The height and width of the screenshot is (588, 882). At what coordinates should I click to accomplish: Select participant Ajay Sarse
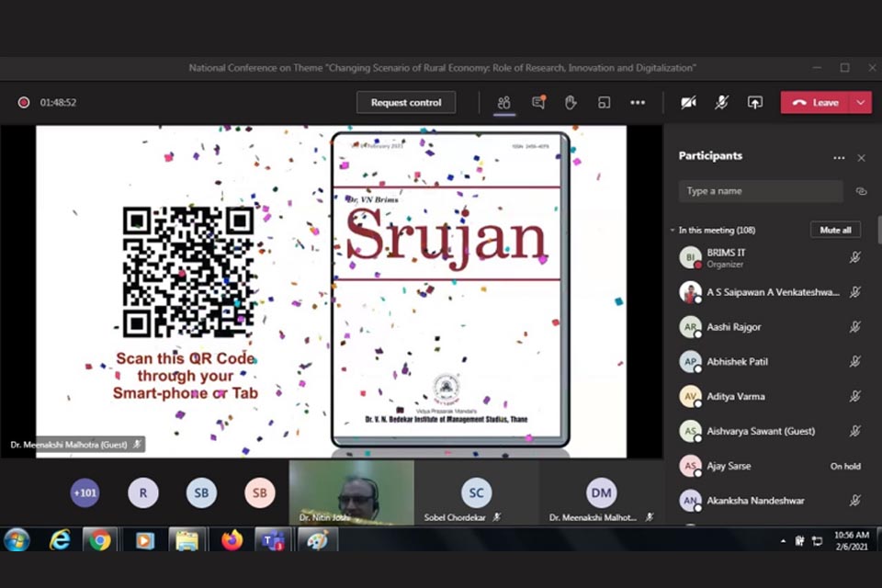[x=770, y=466]
